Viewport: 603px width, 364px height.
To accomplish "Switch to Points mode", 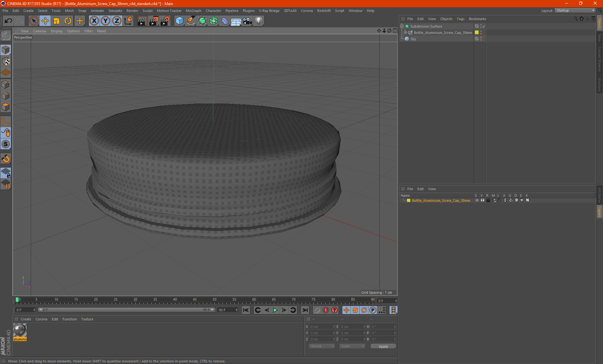I will (x=6, y=84).
